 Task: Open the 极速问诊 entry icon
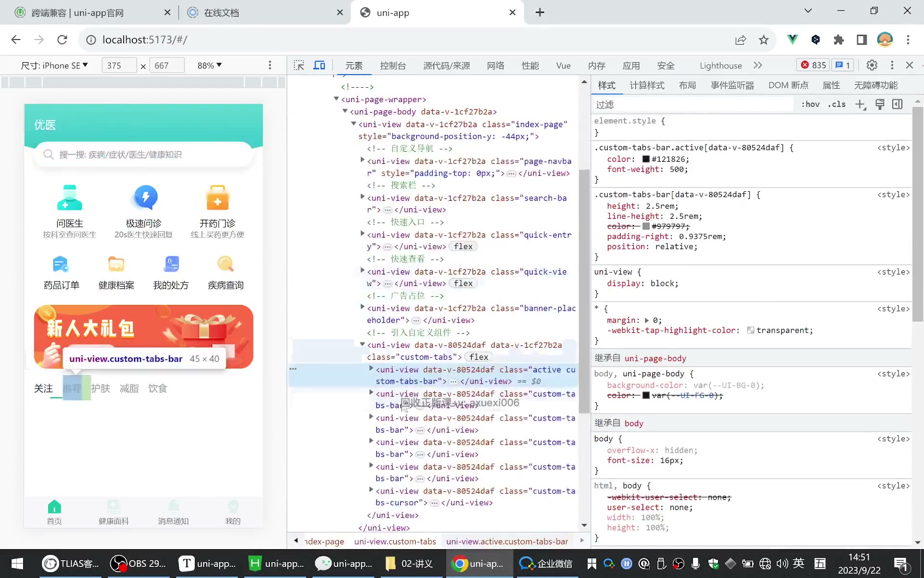pyautogui.click(x=144, y=197)
